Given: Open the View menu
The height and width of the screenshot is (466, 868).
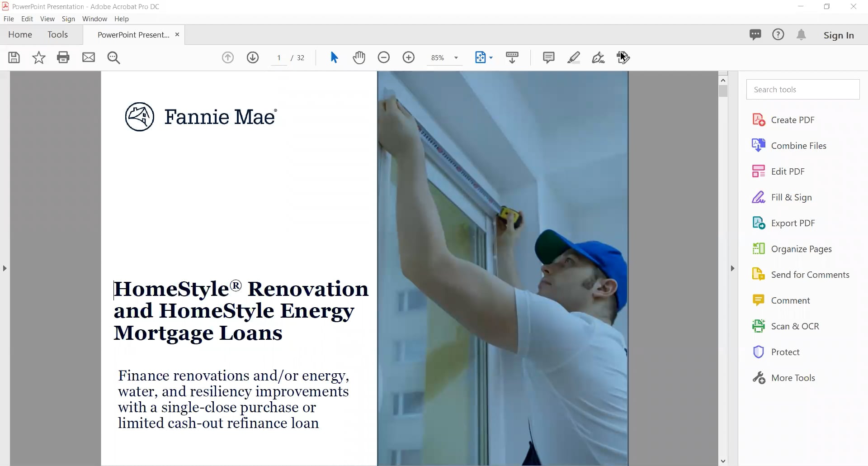Looking at the screenshot, I should pyautogui.click(x=47, y=19).
